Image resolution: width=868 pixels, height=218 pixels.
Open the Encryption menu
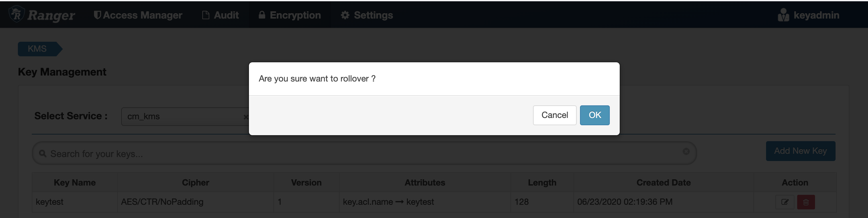(x=290, y=15)
